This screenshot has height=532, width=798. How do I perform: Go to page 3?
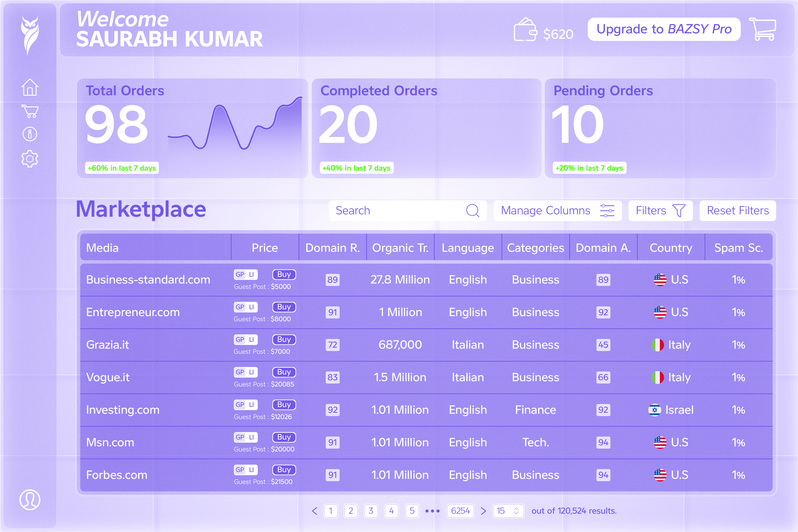click(371, 511)
